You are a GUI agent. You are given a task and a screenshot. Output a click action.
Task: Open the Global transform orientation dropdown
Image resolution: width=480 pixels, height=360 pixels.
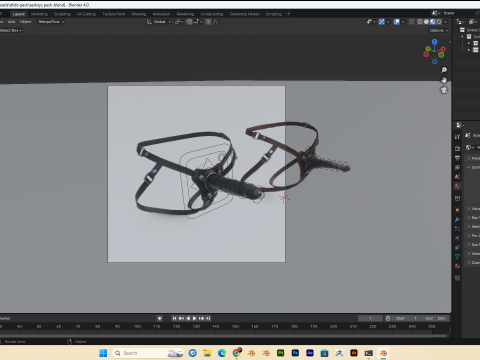(159, 22)
